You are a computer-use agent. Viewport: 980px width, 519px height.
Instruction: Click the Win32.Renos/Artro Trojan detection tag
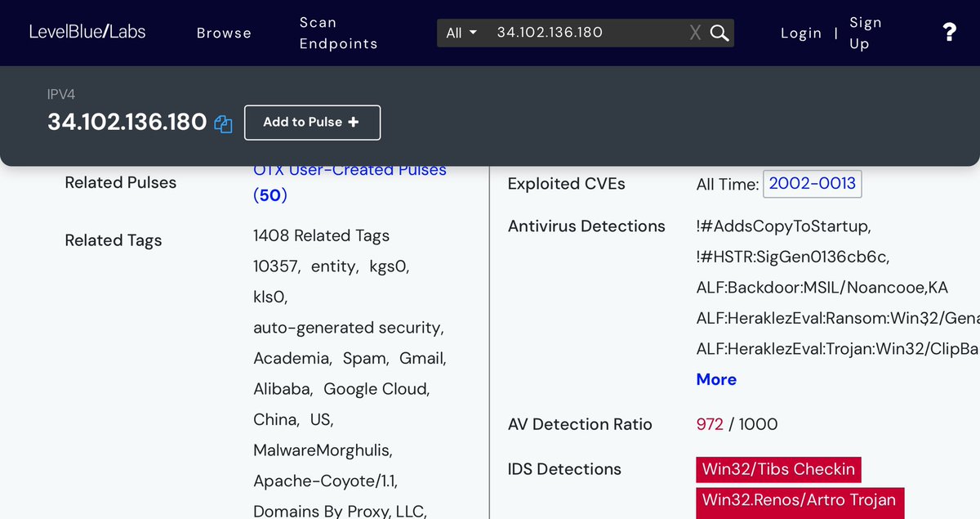click(799, 500)
